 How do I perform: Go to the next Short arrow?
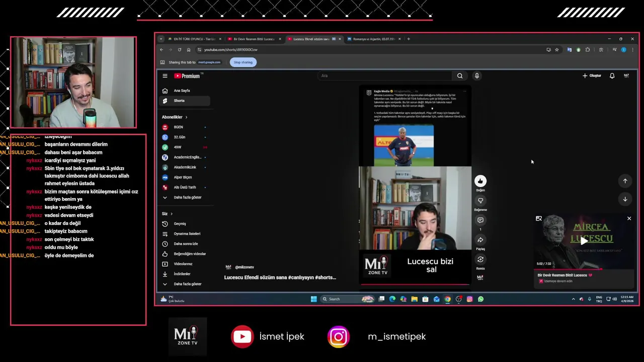625,199
